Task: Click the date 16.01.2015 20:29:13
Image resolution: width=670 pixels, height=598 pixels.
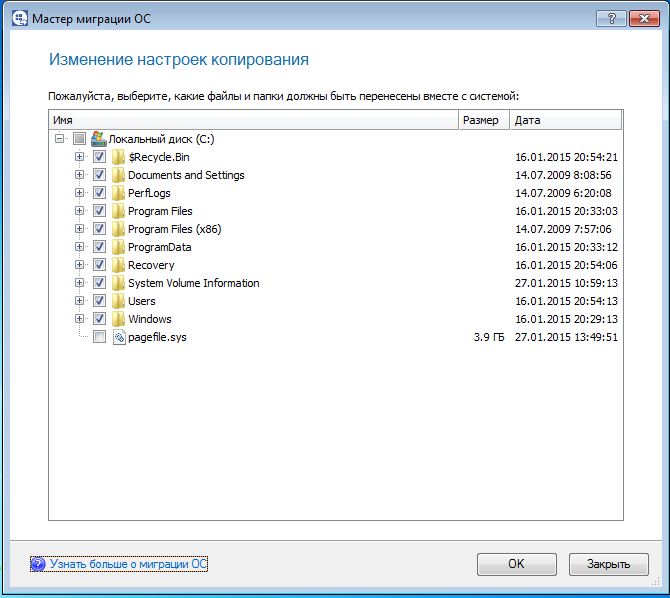Action: tap(566, 319)
